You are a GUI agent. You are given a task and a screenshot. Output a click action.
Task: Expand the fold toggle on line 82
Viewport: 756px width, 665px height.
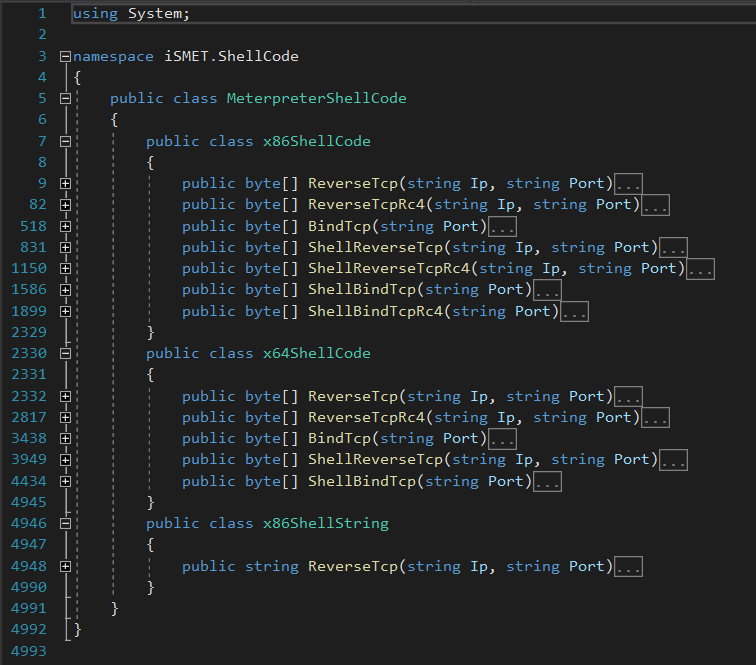click(66, 205)
